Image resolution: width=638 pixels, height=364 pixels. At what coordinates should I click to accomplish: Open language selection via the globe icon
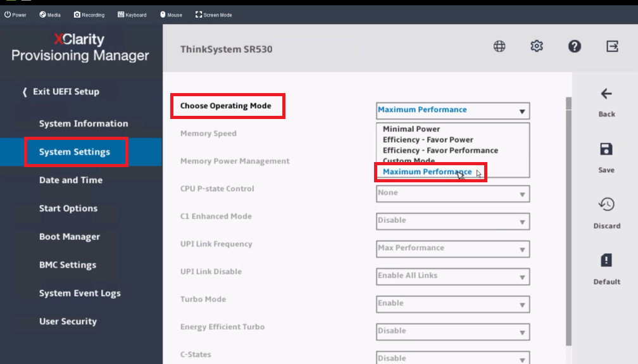499,46
